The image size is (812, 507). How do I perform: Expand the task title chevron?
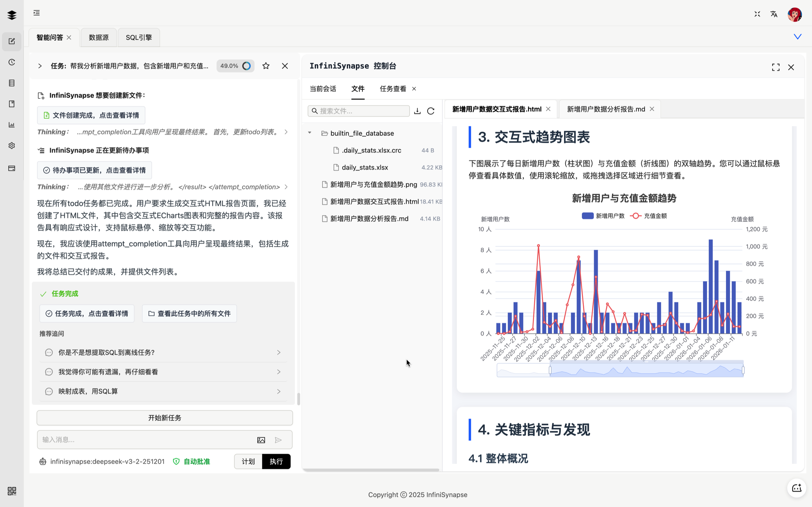[x=40, y=66]
